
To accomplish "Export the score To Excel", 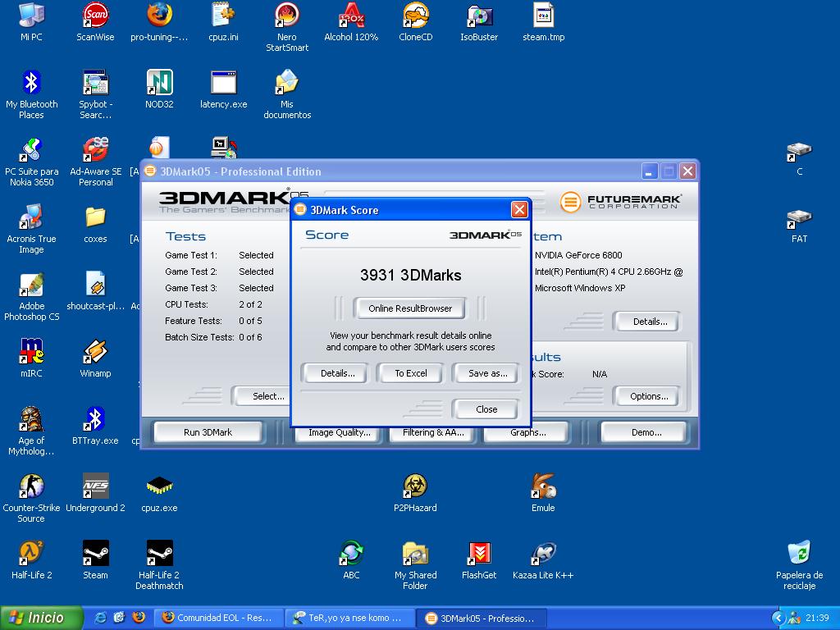I will (x=411, y=373).
